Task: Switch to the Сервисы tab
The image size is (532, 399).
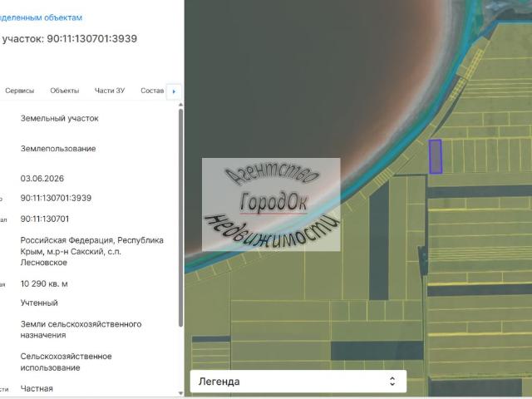Action: [x=20, y=91]
